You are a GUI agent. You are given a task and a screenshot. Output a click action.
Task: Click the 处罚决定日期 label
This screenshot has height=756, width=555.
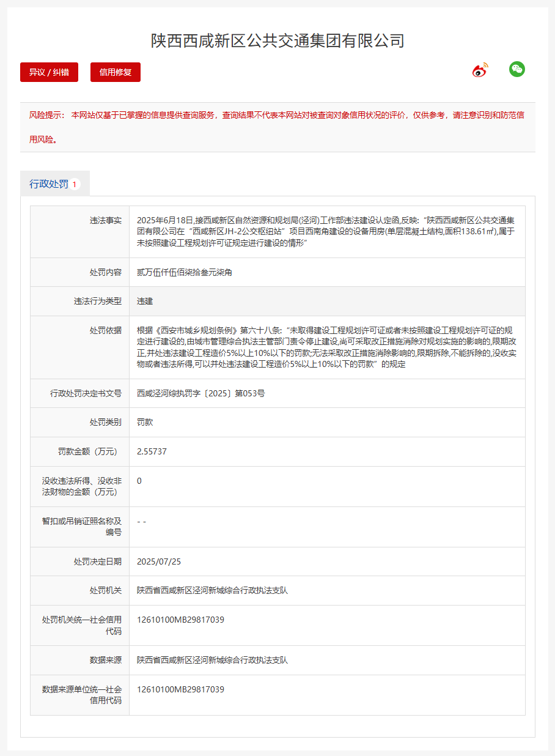[98, 561]
